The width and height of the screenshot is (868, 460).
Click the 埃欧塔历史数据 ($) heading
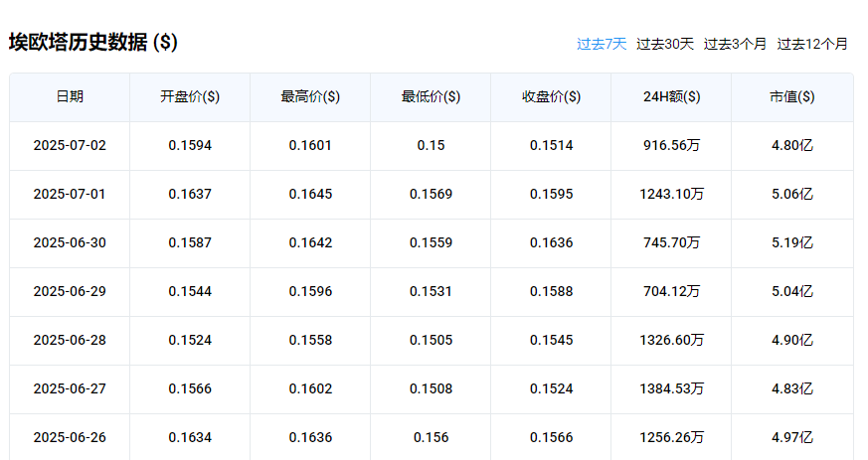tap(93, 43)
